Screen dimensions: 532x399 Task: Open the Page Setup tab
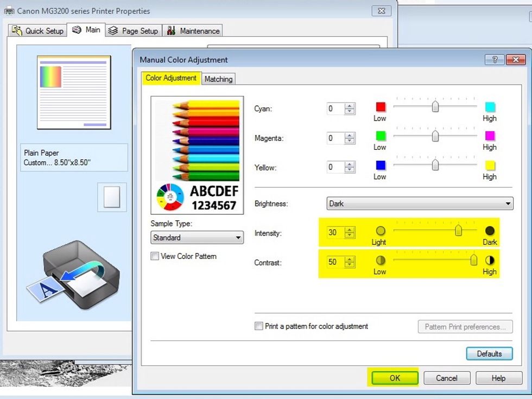coord(134,31)
